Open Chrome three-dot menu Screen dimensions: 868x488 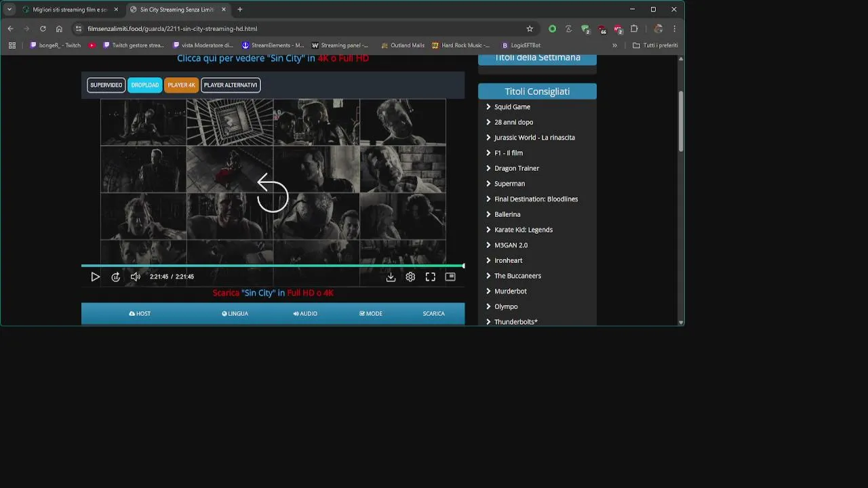click(x=674, y=28)
